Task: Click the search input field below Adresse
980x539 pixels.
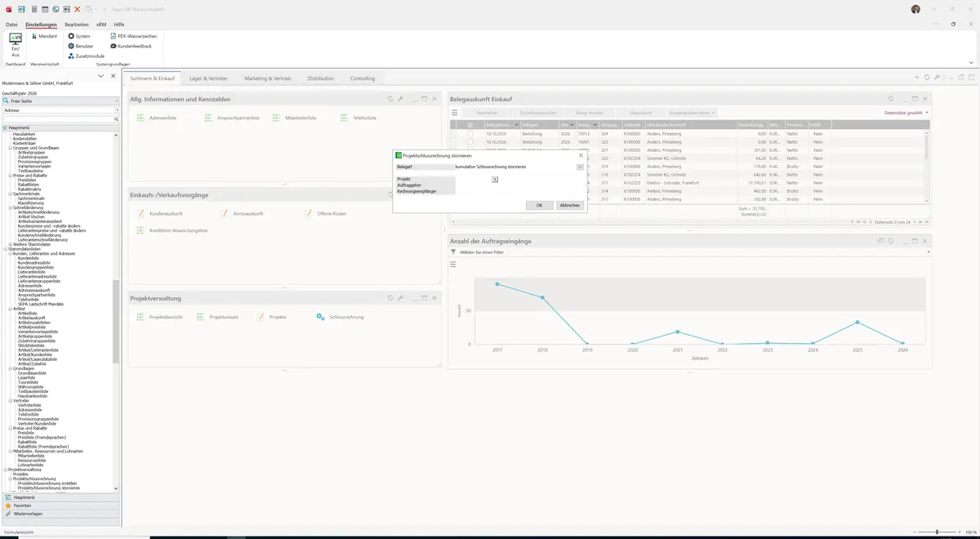Action: click(57, 119)
